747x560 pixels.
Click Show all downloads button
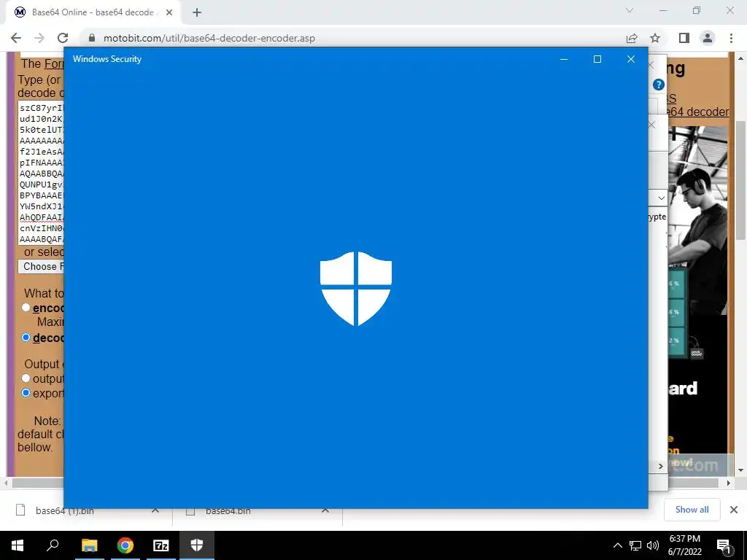tap(692, 510)
